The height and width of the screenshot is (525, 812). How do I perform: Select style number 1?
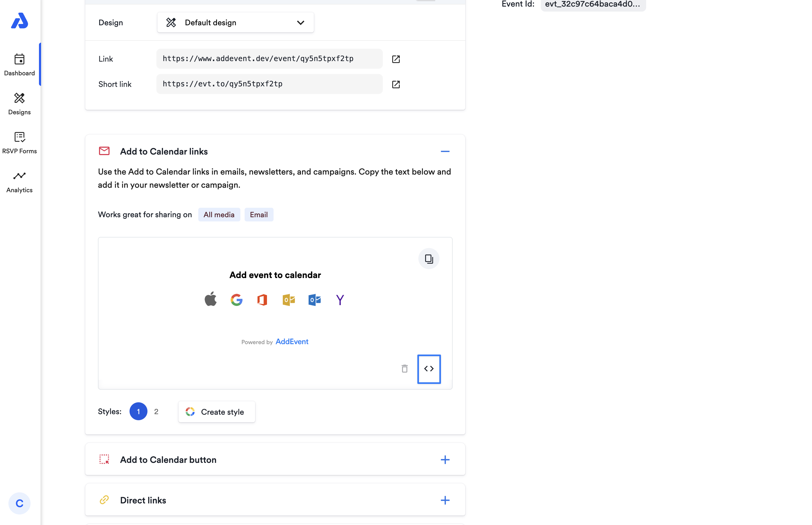tap(138, 412)
